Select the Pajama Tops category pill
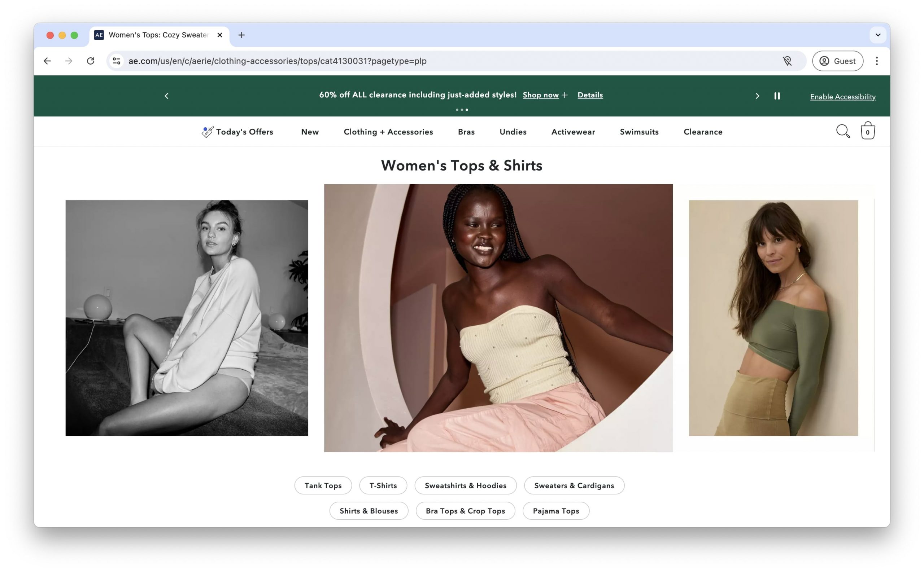924x572 pixels. (556, 511)
